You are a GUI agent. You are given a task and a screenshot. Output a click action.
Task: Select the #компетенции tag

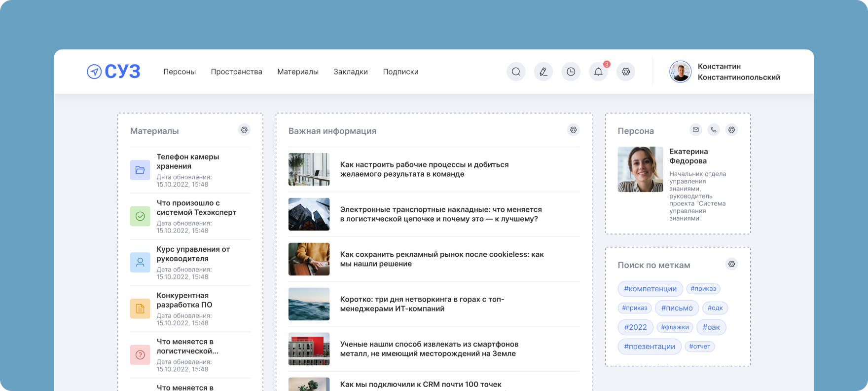(x=650, y=289)
